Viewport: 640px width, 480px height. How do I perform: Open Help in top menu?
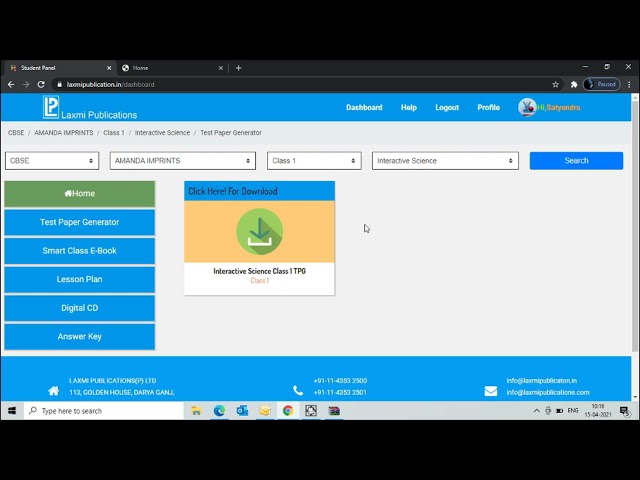coord(409,107)
